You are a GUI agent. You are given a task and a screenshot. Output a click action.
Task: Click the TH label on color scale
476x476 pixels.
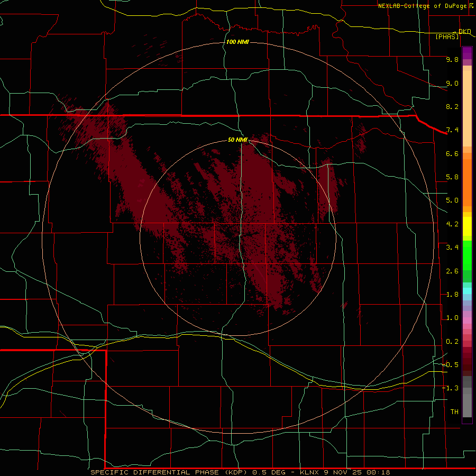(454, 412)
